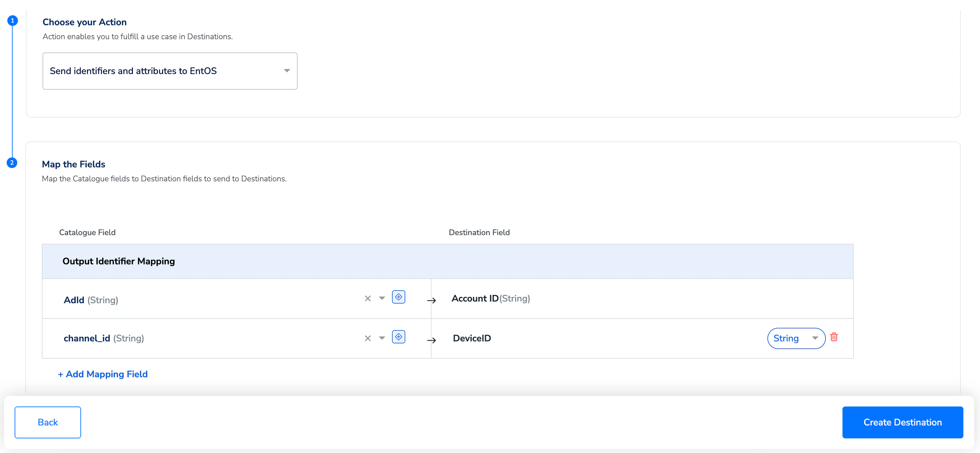Click arrow between AdId and Account ID
The image size is (980, 453).
click(x=431, y=301)
